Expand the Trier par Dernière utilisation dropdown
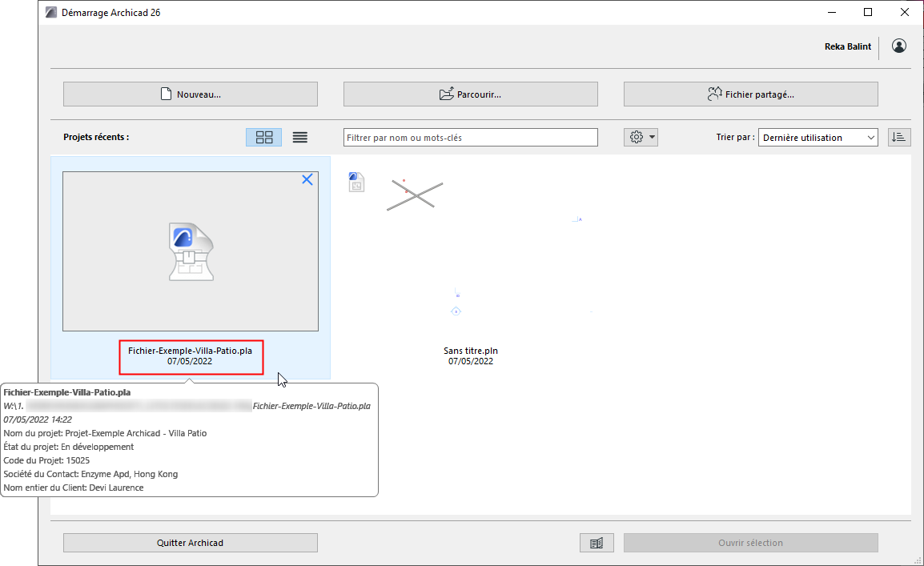 pos(818,137)
